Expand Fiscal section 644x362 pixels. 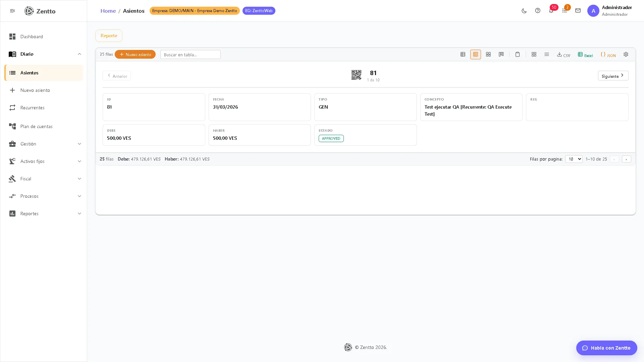point(44,179)
